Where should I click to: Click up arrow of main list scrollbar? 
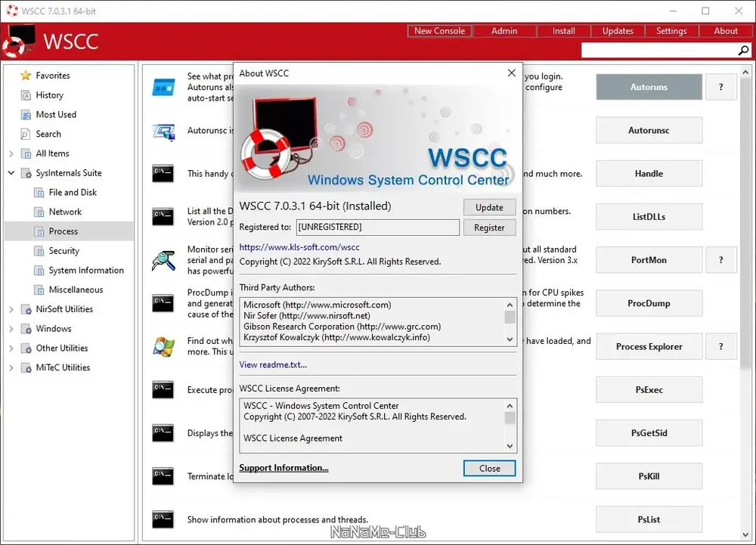[745, 73]
